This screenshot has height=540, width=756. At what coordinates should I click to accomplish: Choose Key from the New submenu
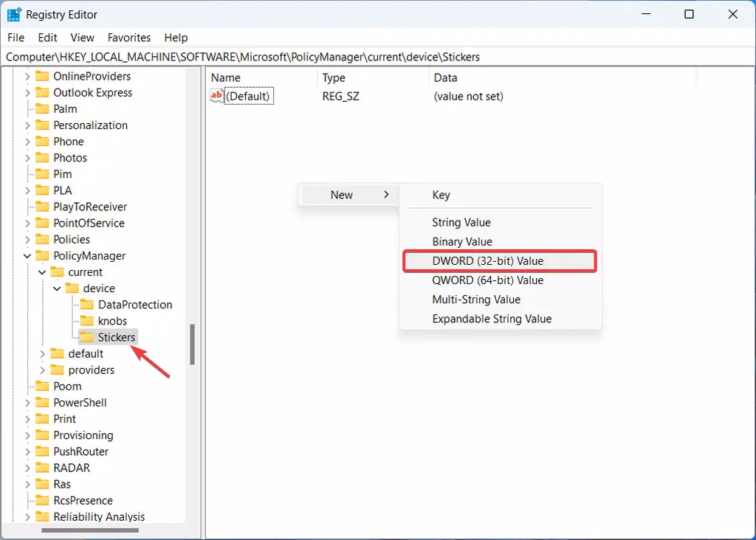click(x=500, y=195)
